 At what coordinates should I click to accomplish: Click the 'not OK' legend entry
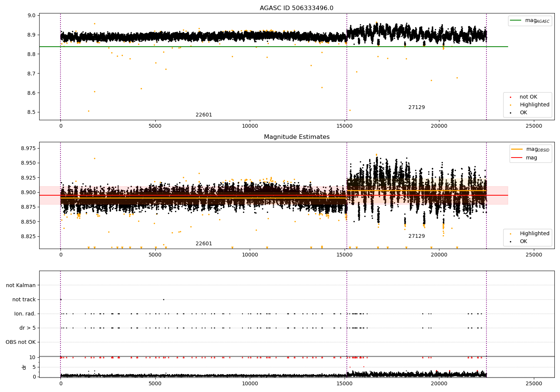click(x=528, y=97)
